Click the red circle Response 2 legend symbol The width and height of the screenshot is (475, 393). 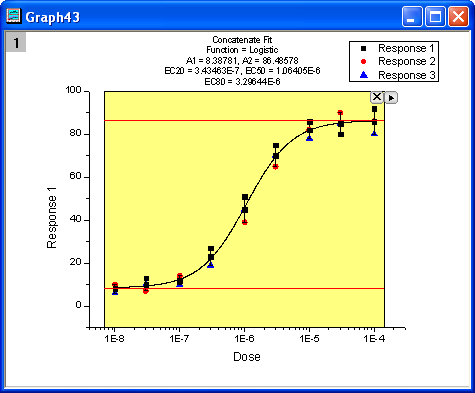(364, 62)
